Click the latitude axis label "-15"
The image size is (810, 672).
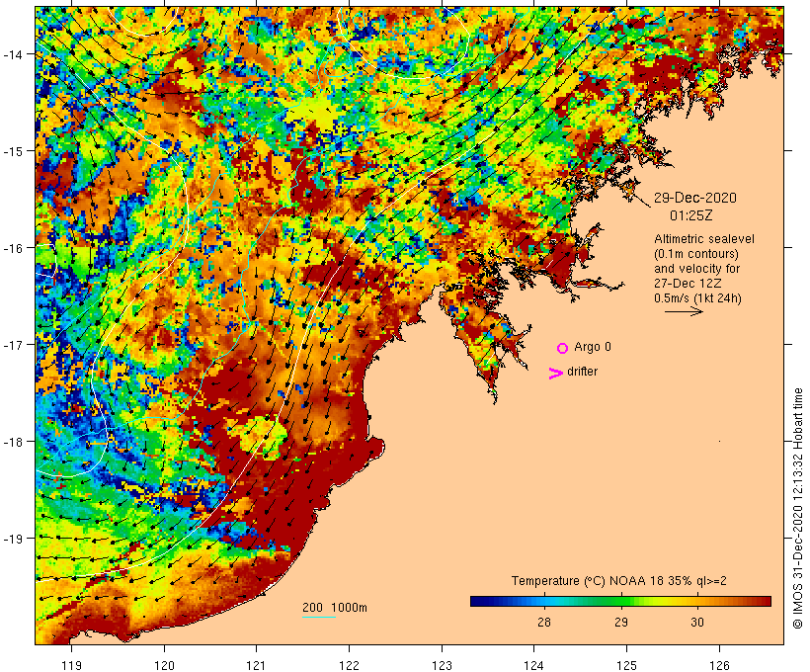13,151
